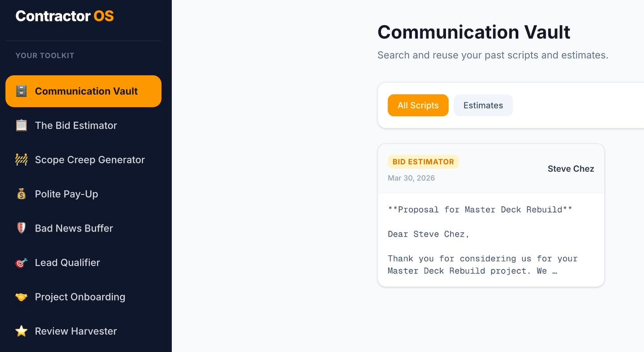644x352 pixels.
Task: Click the Contractor OS logo
Action: click(x=64, y=16)
